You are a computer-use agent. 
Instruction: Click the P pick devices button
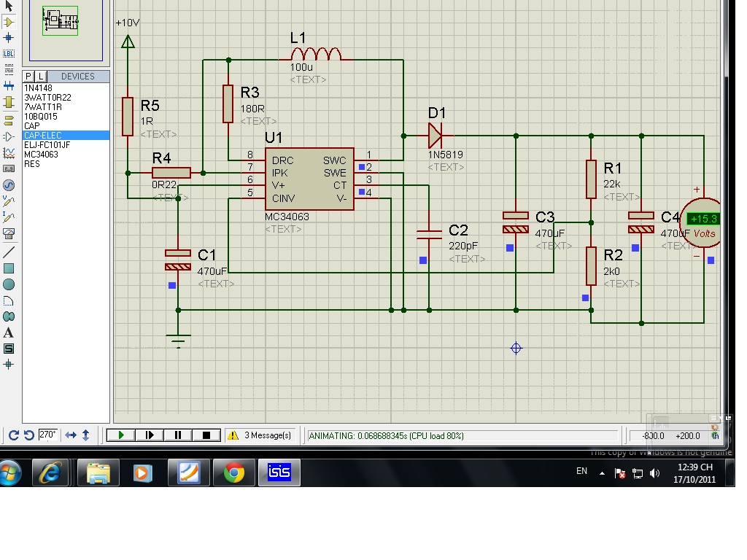pyautogui.click(x=28, y=77)
